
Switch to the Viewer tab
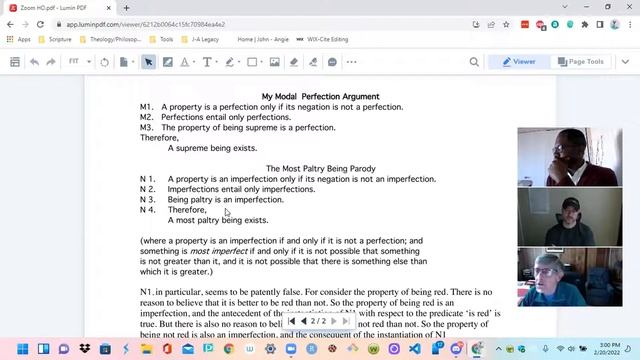tap(518, 62)
